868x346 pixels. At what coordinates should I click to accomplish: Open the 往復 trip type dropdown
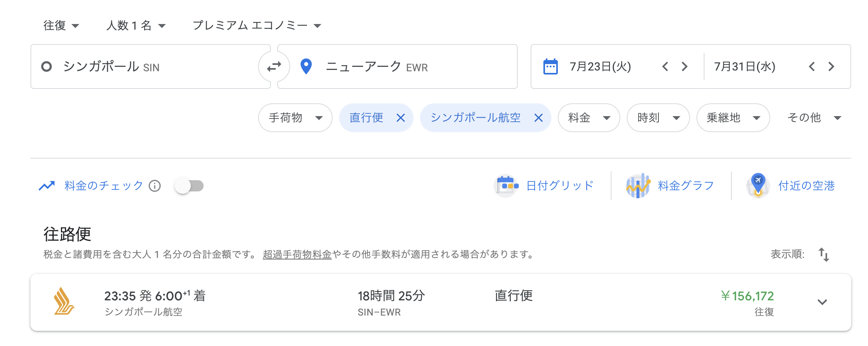tap(61, 26)
